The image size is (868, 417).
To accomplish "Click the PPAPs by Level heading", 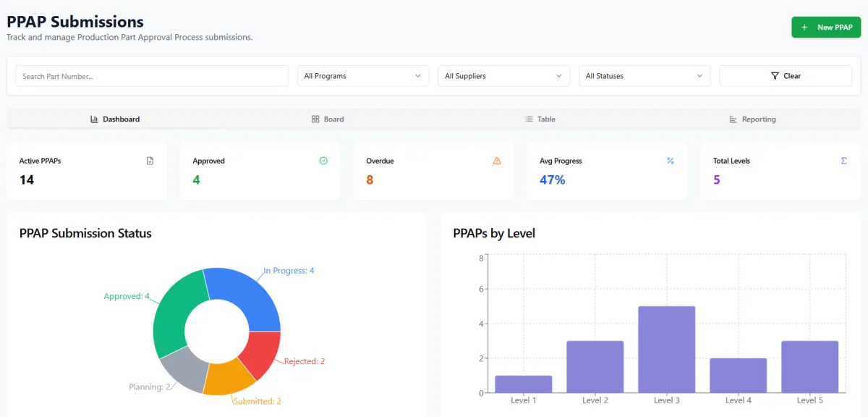I will click(494, 233).
